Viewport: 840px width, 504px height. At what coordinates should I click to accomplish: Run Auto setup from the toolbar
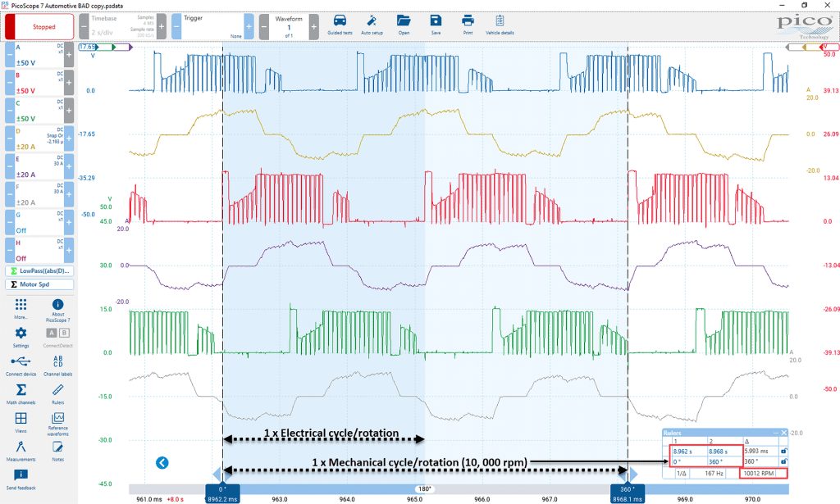click(372, 25)
